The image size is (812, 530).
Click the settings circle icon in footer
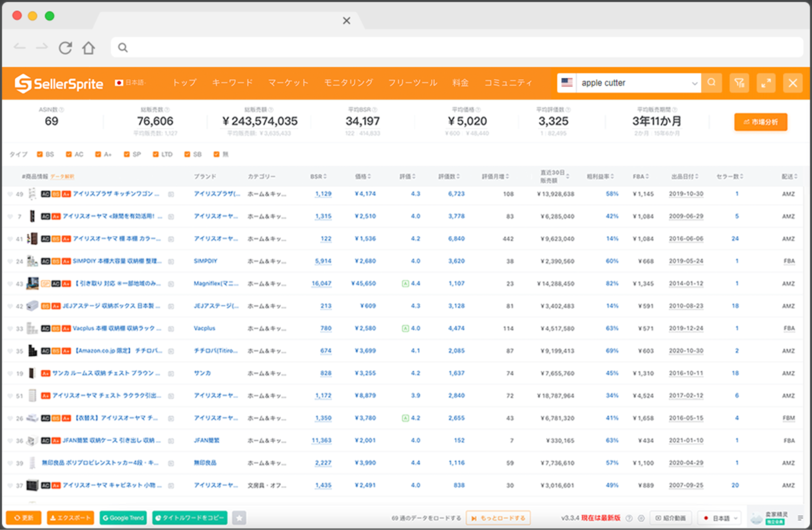coord(641,518)
